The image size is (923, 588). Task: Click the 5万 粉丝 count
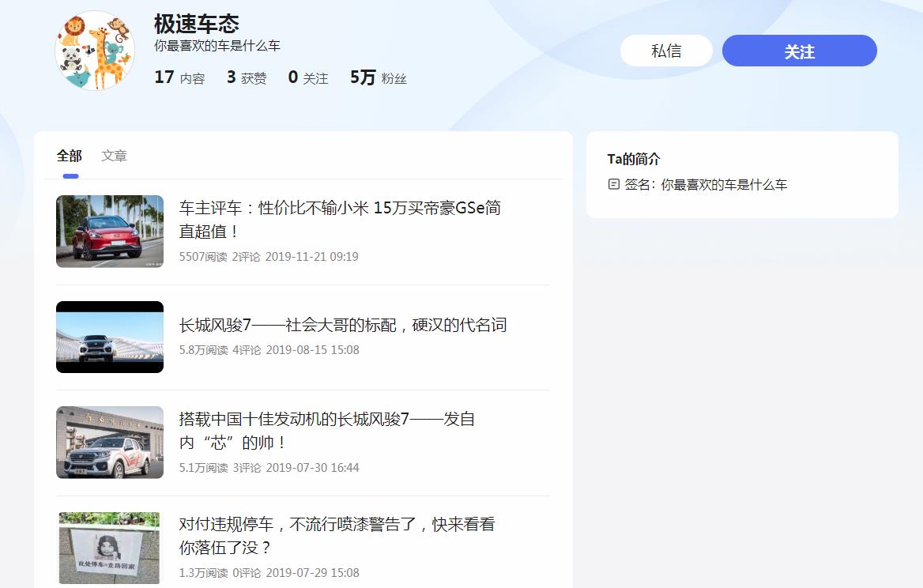pyautogui.click(x=379, y=77)
